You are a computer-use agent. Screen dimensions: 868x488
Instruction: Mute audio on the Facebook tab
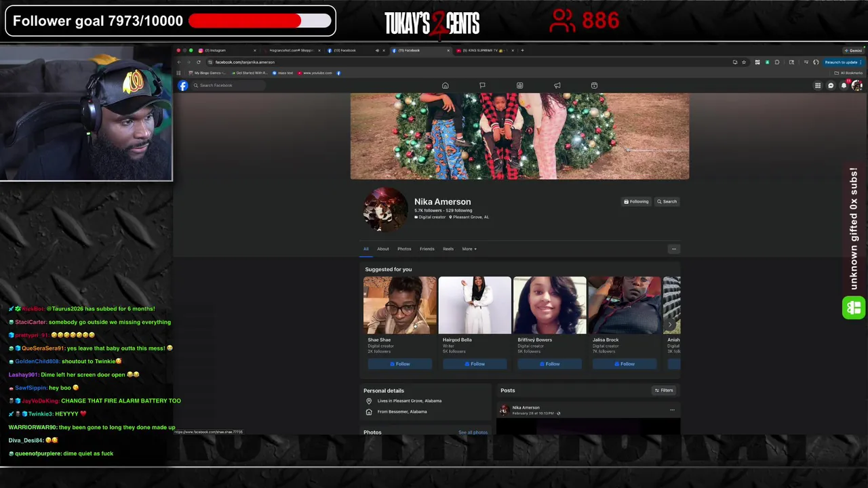tap(377, 50)
